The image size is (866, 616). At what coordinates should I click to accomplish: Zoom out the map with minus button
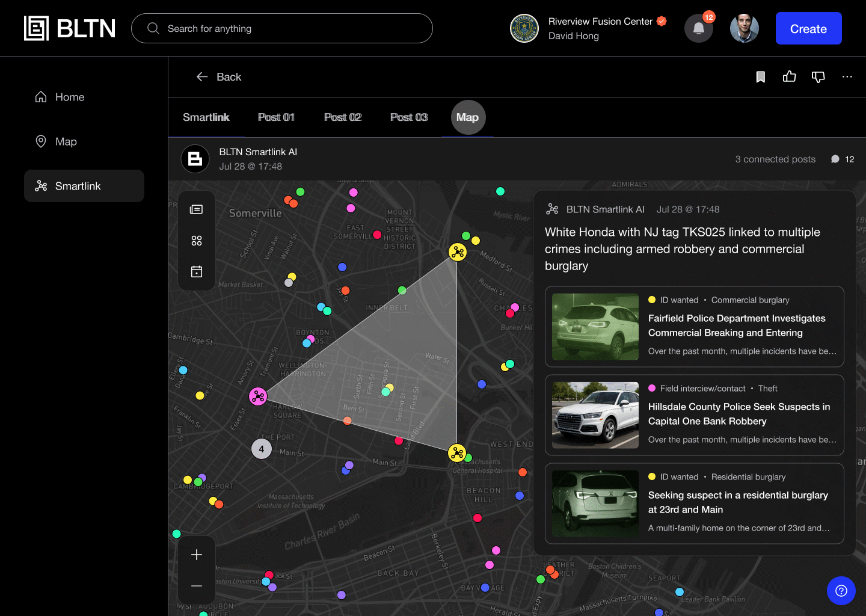(197, 586)
